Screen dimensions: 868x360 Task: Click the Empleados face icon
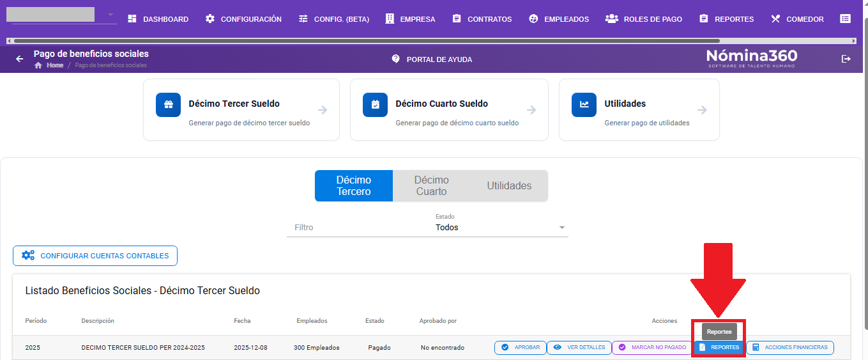click(533, 19)
